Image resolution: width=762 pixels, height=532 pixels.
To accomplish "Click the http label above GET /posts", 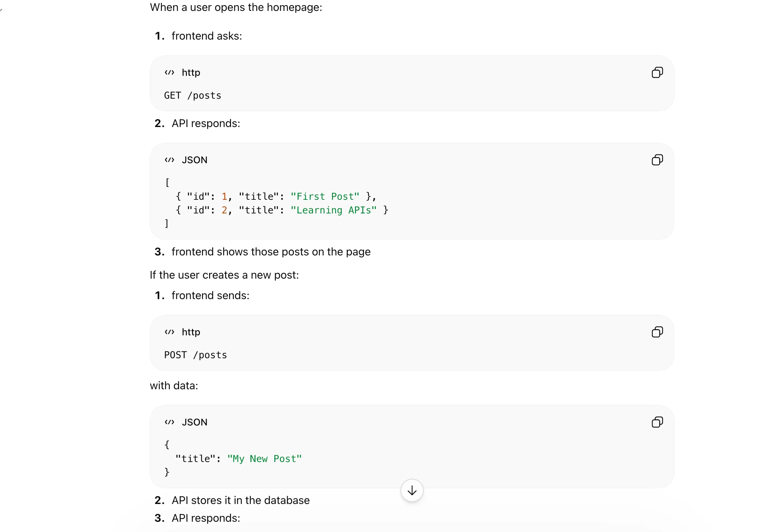I will tap(191, 72).
